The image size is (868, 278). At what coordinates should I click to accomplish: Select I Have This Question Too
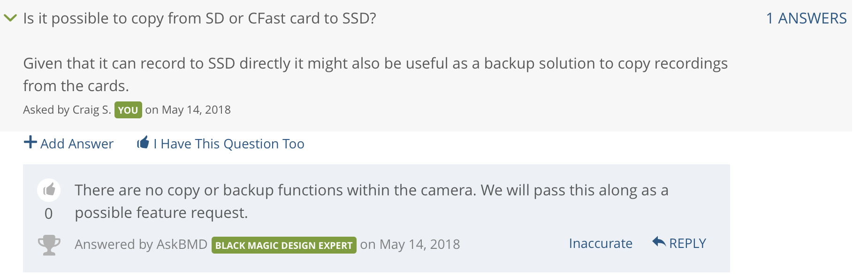(229, 144)
